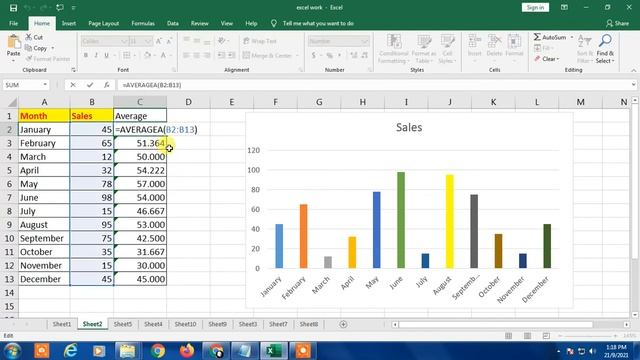Image resolution: width=640 pixels, height=360 pixels.
Task: Toggle Merge & Center
Action: tap(268, 56)
